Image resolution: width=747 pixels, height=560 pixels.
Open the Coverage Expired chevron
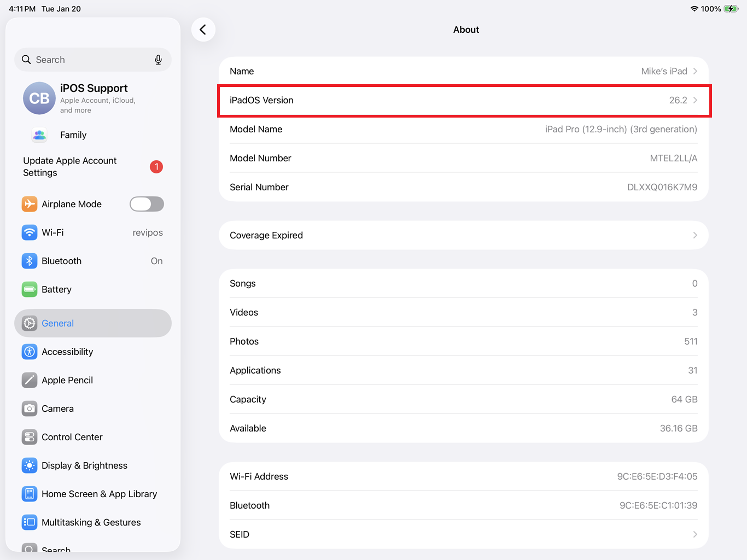point(695,235)
